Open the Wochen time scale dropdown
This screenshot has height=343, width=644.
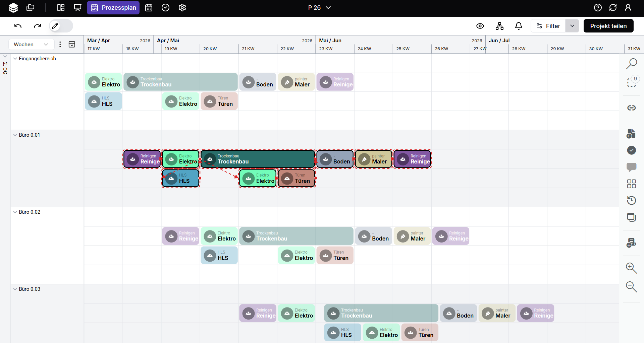coord(31,44)
